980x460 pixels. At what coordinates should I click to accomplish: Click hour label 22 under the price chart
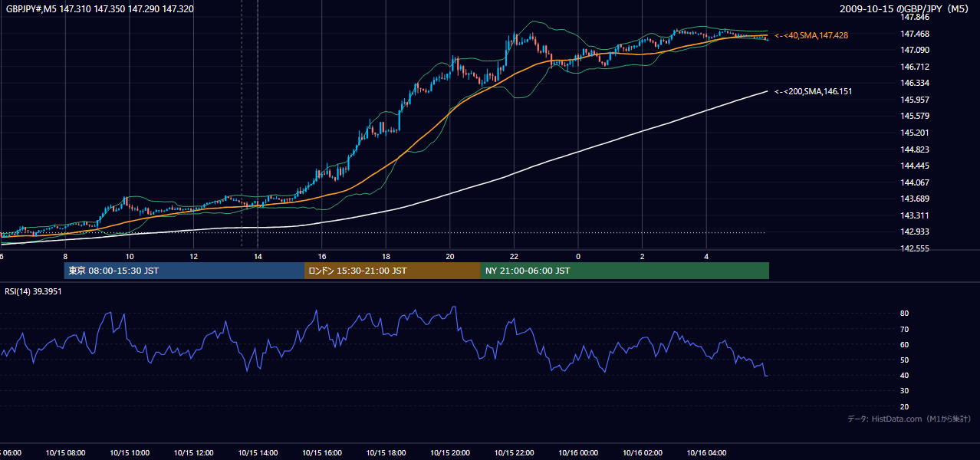point(514,256)
